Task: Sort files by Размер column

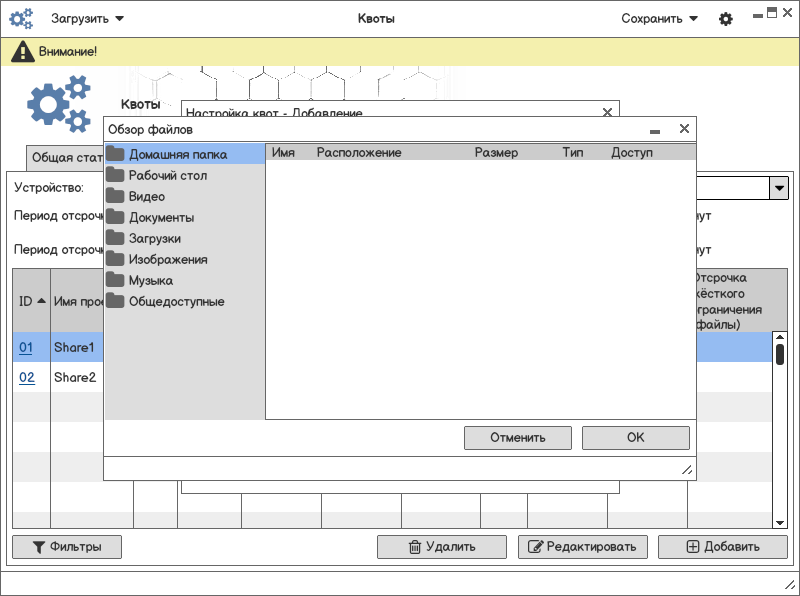Action: (496, 152)
